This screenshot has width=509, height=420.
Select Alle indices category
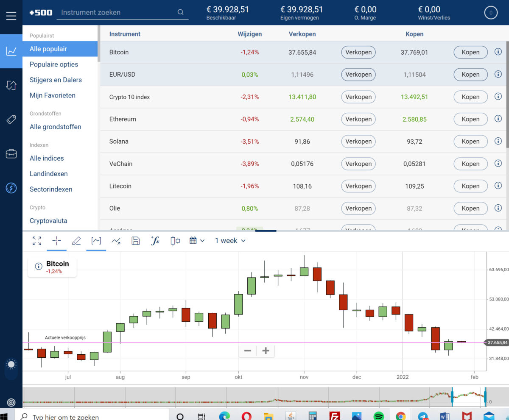pyautogui.click(x=47, y=158)
